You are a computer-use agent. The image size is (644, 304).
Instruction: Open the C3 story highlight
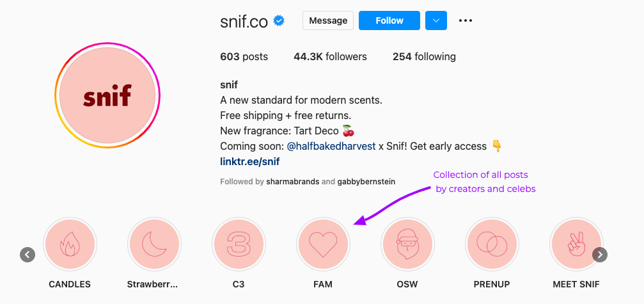coord(239,244)
